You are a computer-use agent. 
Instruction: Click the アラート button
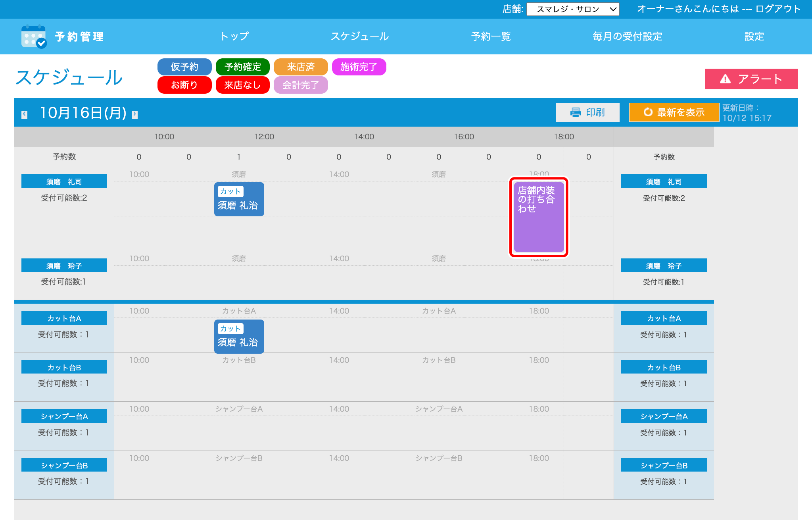tap(751, 79)
